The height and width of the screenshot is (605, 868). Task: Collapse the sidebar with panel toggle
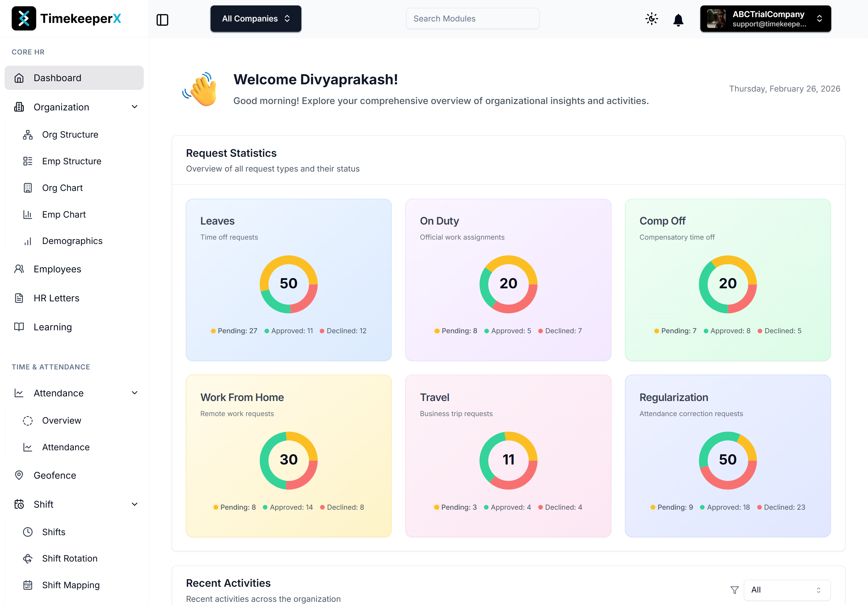point(163,20)
